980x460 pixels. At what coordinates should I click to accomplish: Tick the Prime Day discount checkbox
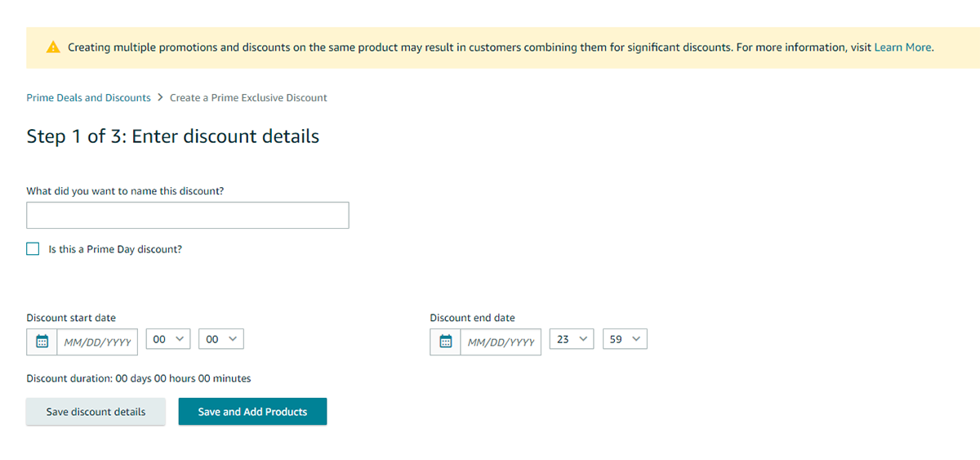tap(33, 249)
